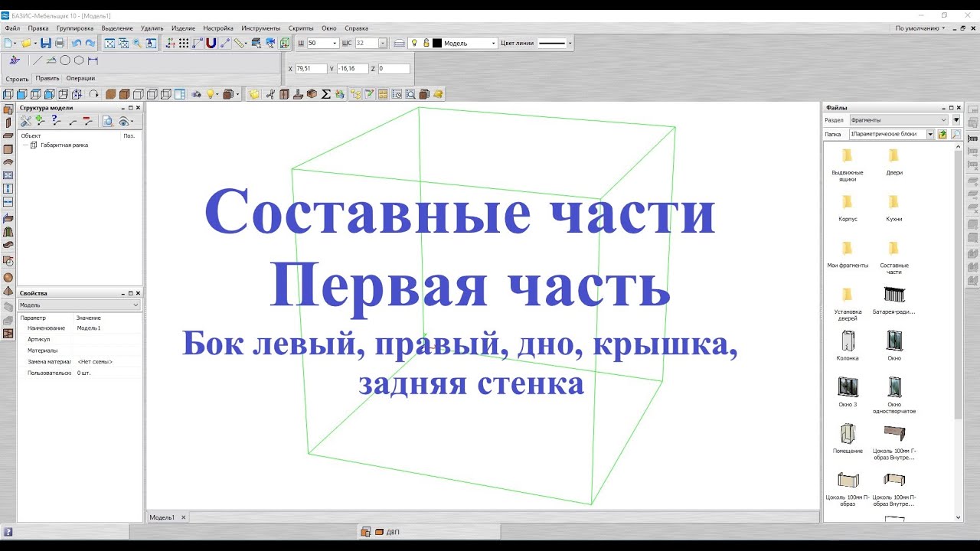This screenshot has height=551, width=980.
Task: Select Габаритная рамка in model tree
Action: pos(64,145)
